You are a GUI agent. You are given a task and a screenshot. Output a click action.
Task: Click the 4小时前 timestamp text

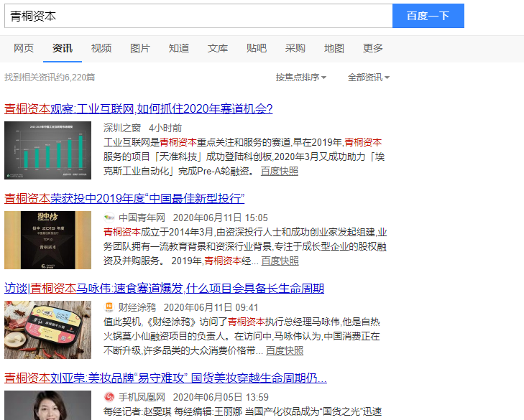(165, 128)
